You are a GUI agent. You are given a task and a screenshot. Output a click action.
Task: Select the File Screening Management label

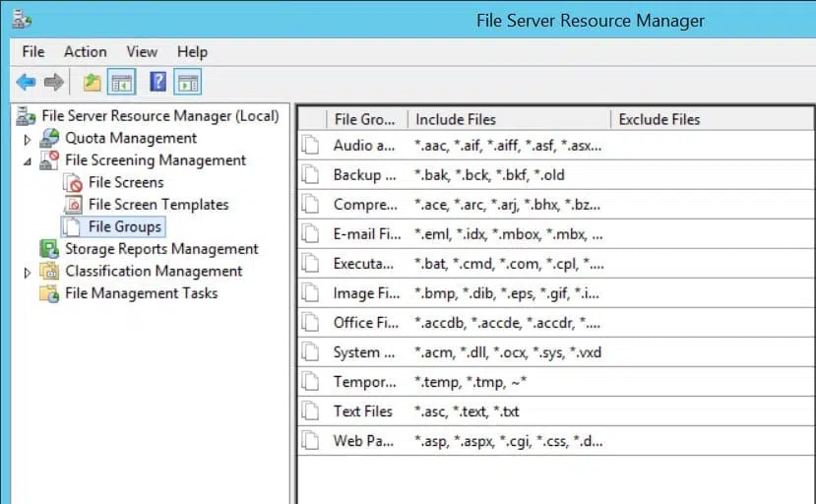[x=156, y=160]
